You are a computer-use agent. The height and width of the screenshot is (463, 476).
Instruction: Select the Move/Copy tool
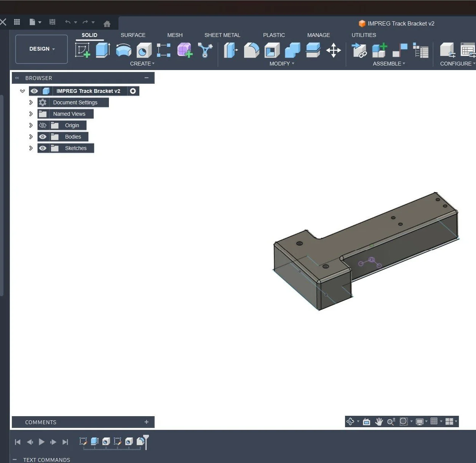(333, 50)
